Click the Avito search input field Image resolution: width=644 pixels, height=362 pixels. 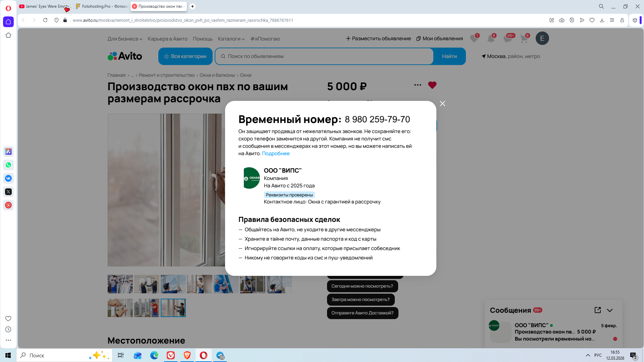324,56
